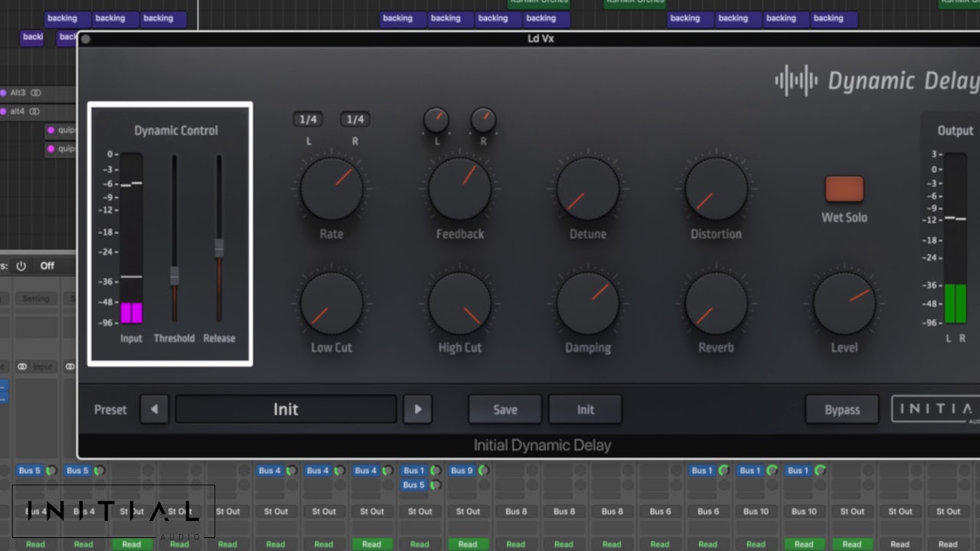Click the Feedback knob
Viewport: 980px width, 551px height.
coord(460,189)
